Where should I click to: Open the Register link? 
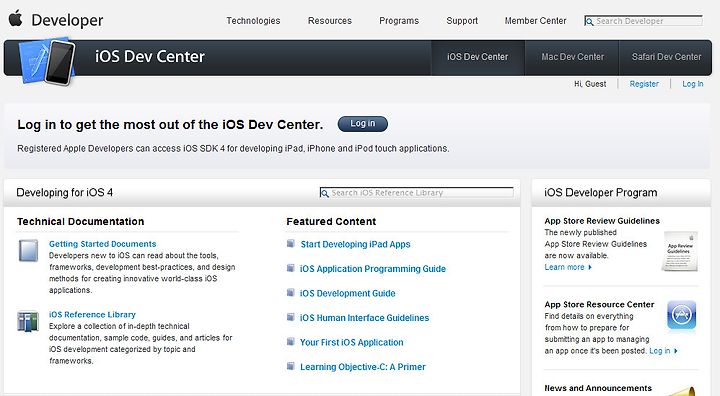644,84
